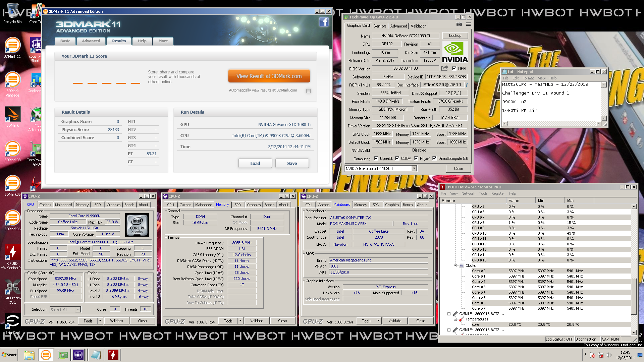The width and height of the screenshot is (644, 362).
Task: Open the 3DMark 11 desktop shortcut
Action: click(12, 48)
